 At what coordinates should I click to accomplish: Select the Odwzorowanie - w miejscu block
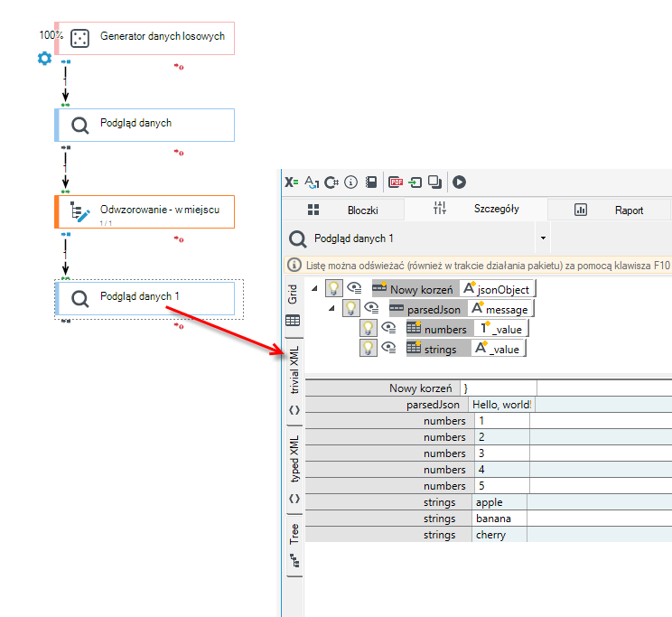(145, 211)
